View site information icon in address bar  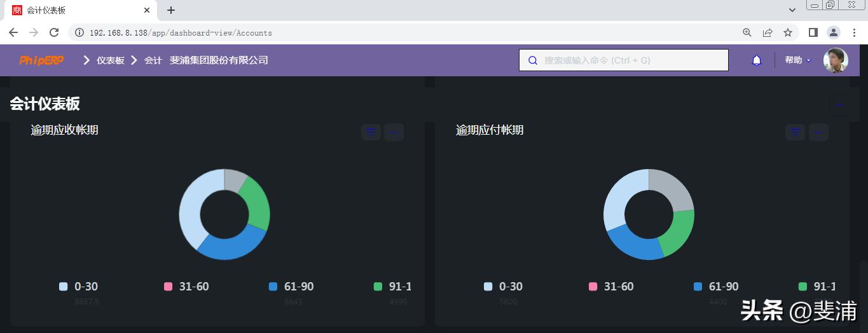coord(79,32)
